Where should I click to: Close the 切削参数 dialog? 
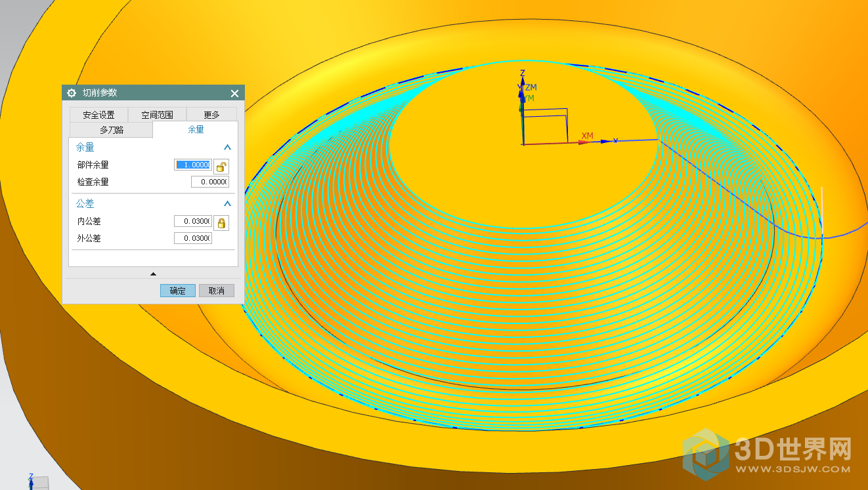[235, 93]
